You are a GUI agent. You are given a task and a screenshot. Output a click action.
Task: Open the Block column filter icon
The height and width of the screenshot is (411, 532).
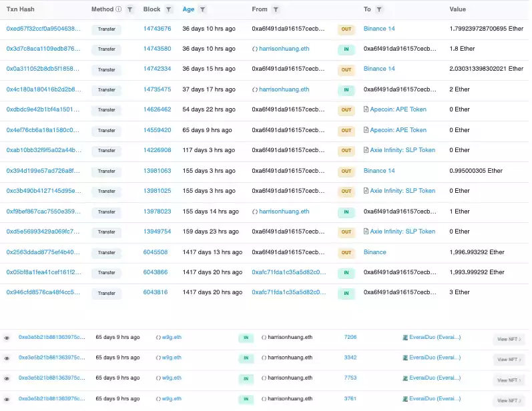168,9
